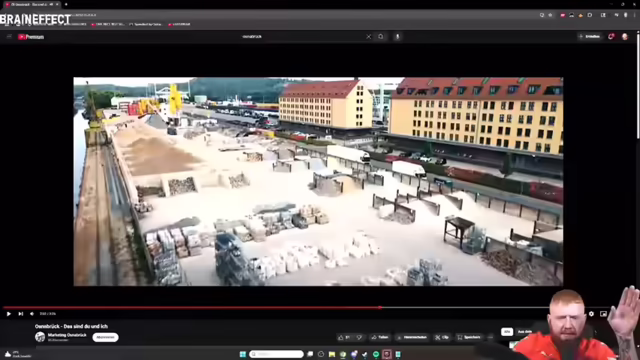
Task: Dislike the video with thumbs down
Action: pos(359,337)
